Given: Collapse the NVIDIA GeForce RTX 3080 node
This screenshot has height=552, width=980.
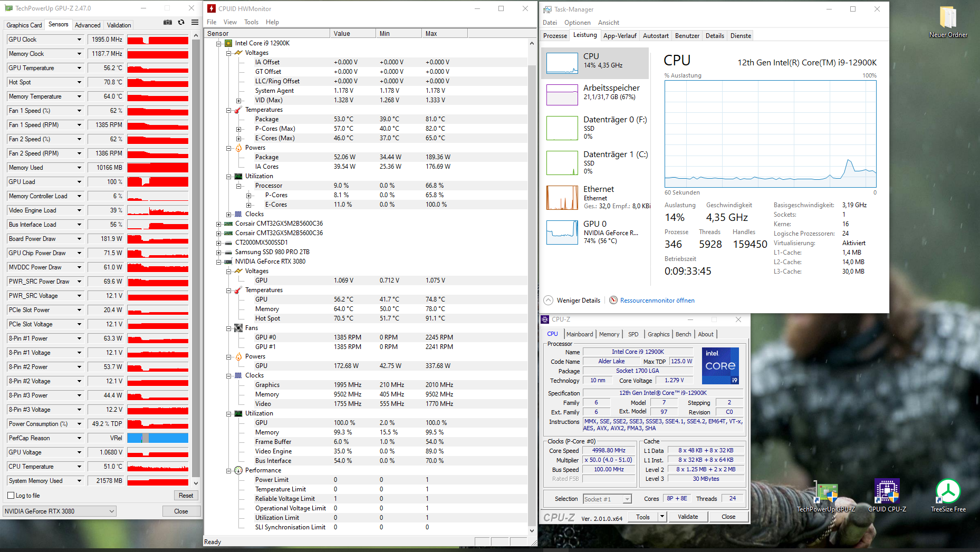Looking at the screenshot, I should [x=218, y=262].
